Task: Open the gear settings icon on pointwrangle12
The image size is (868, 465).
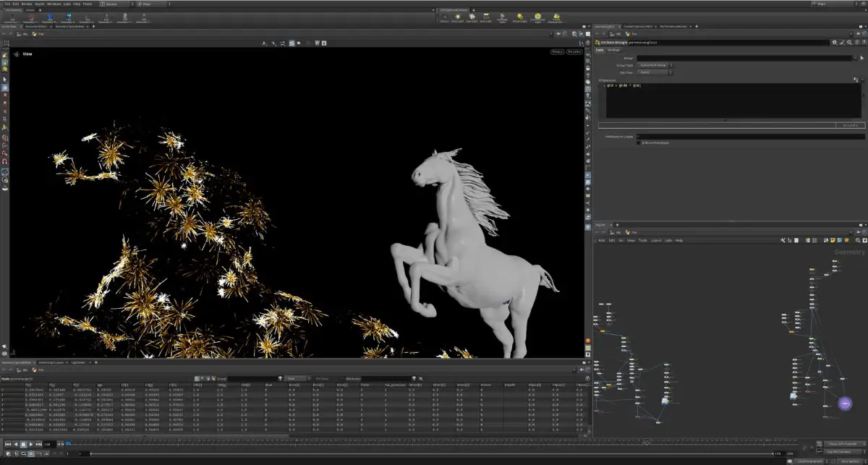Action: click(835, 42)
